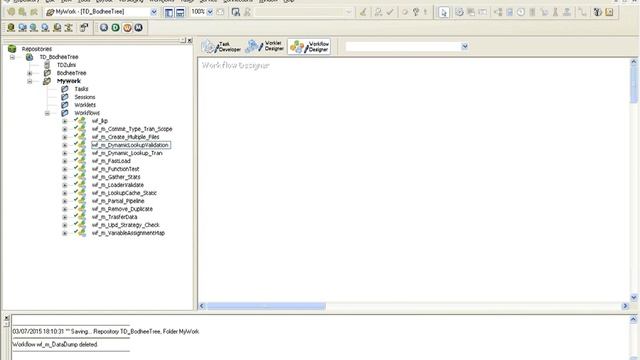The width and height of the screenshot is (640, 360).
Task: Select wf_m_TrasferData workflow
Action: pos(114,217)
